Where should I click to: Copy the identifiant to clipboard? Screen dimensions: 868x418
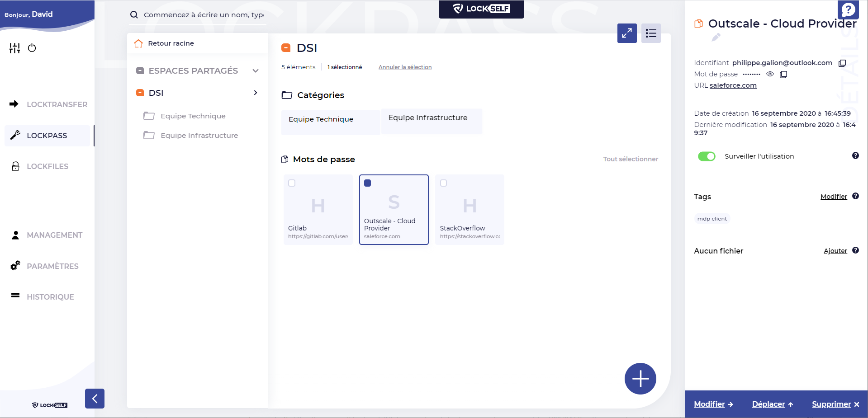(x=842, y=63)
